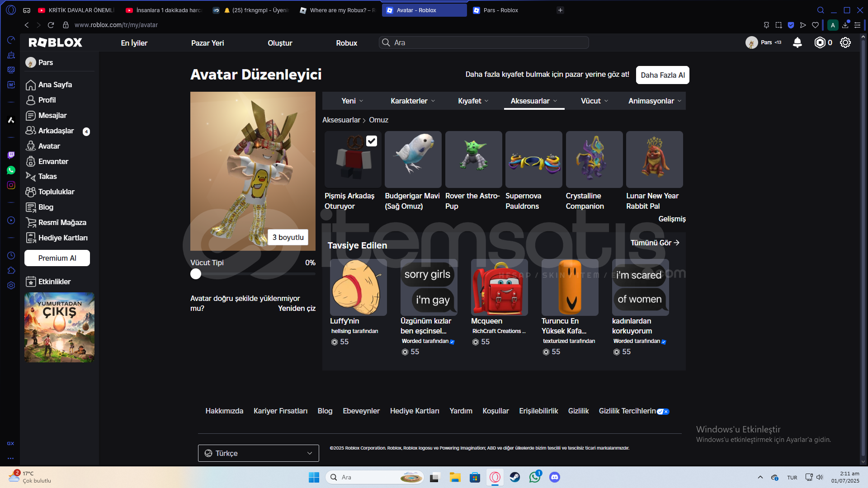
Task: Open the Hakkımızda footer link
Action: (224, 411)
